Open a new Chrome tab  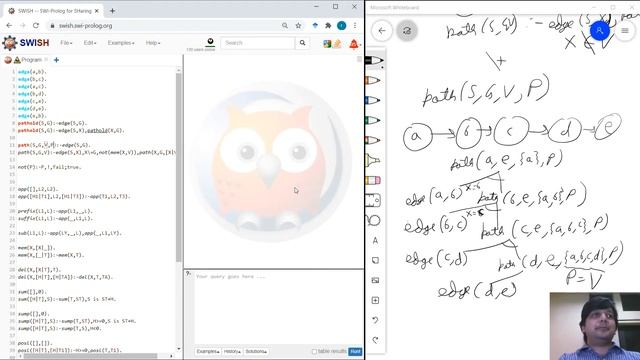coord(112,11)
